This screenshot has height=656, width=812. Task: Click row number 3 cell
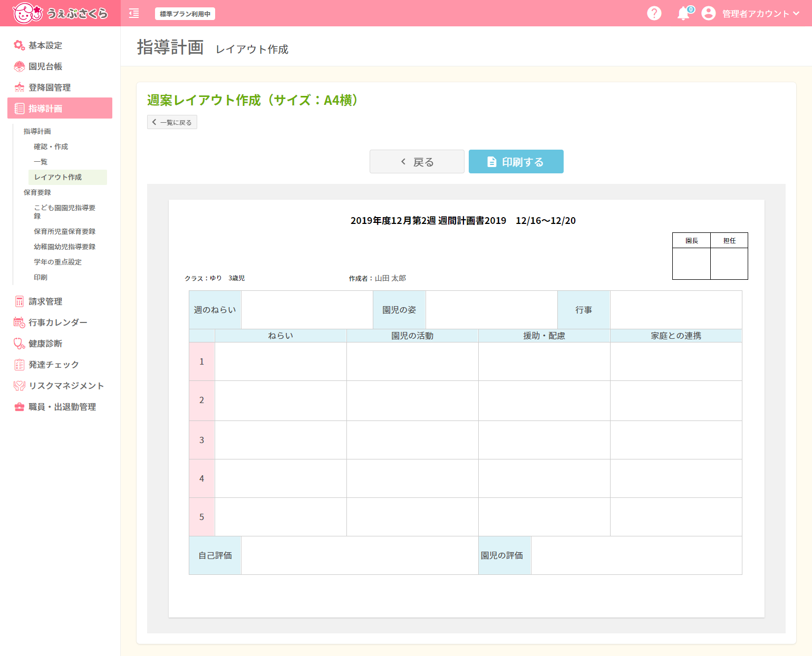click(202, 440)
